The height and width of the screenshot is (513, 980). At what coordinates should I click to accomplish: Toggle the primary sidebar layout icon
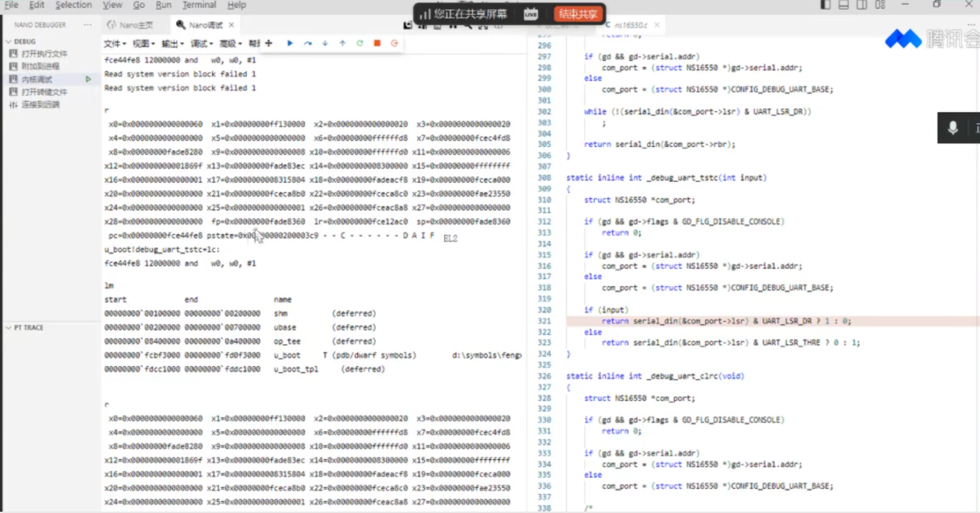[x=825, y=5]
